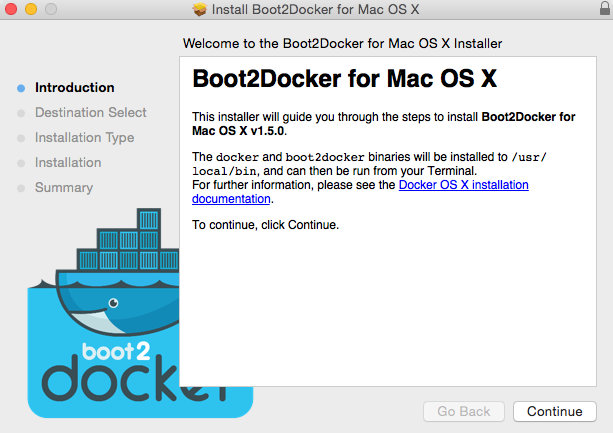
Task: Click the Continue button
Action: point(555,412)
